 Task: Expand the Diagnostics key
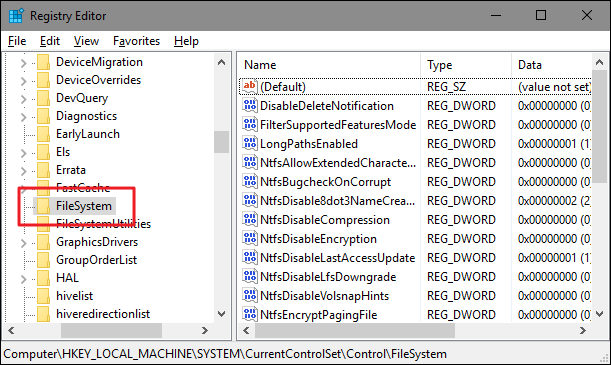click(23, 116)
